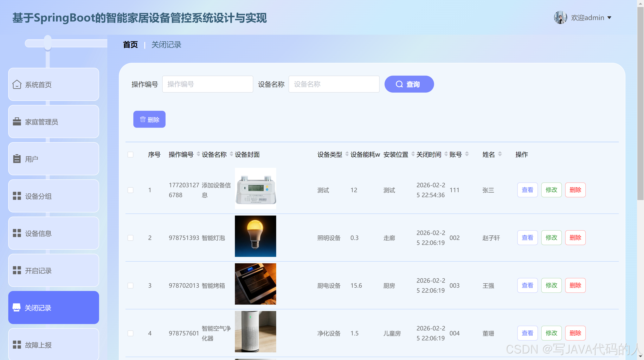Check the row for 智能空气净化器
The height and width of the screenshot is (360, 644).
(x=130, y=333)
